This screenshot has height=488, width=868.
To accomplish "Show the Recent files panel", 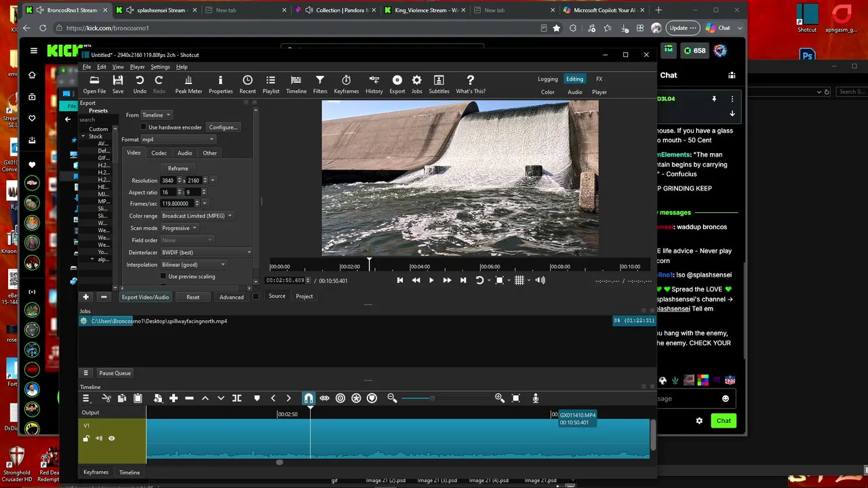I will 248,84.
